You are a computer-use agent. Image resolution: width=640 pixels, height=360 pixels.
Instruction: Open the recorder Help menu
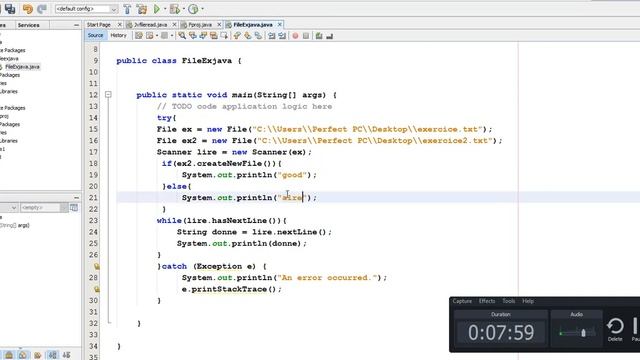528,301
